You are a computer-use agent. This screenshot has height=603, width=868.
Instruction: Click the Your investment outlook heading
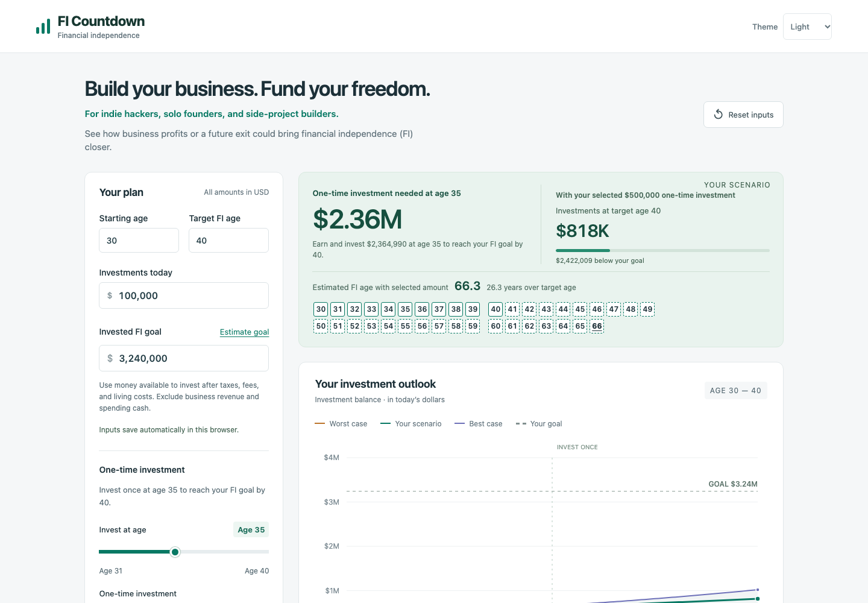pos(376,384)
